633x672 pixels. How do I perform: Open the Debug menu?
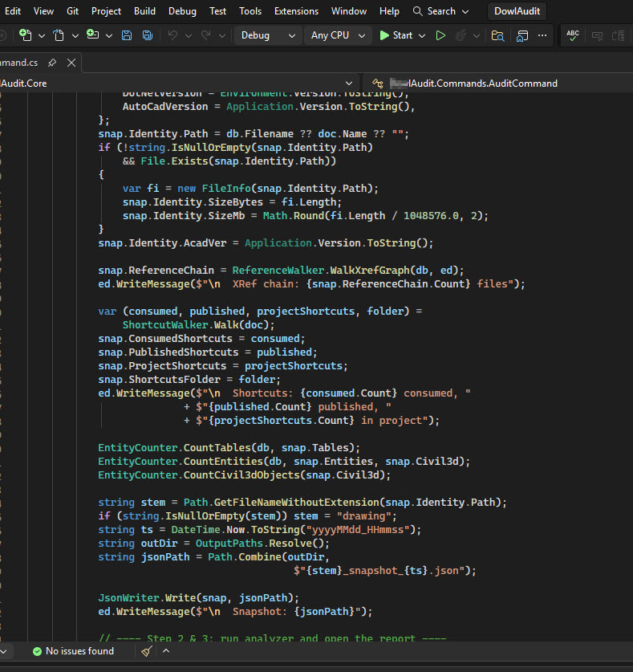182,11
